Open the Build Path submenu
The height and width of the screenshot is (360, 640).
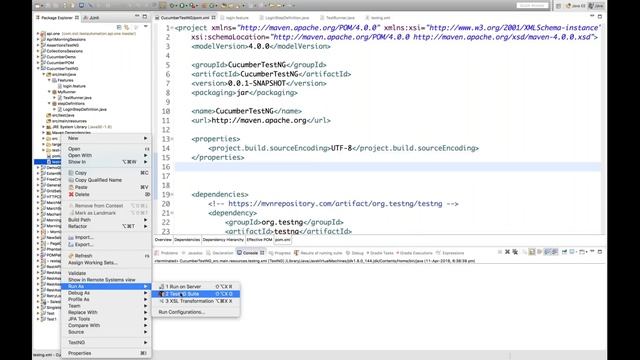click(106, 220)
